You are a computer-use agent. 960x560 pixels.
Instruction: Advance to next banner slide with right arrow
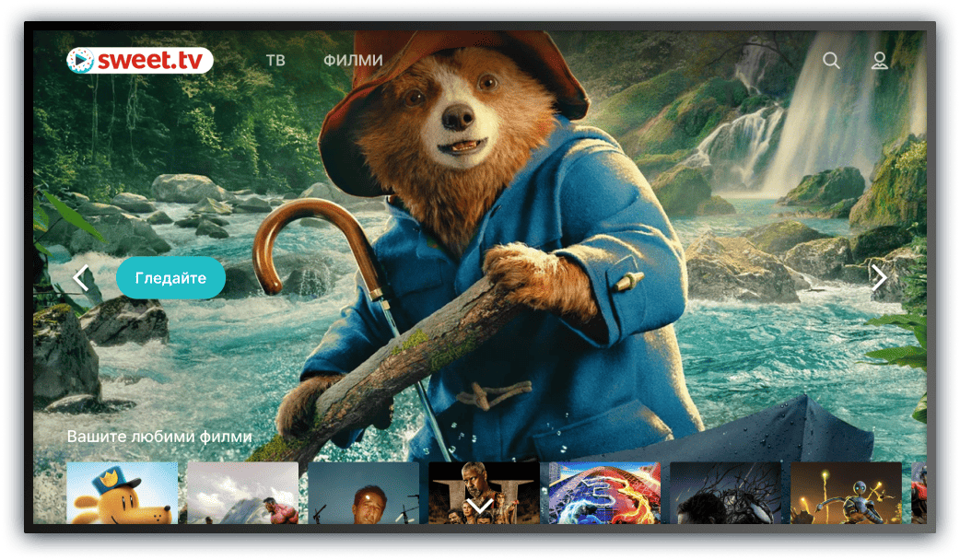[x=879, y=278]
